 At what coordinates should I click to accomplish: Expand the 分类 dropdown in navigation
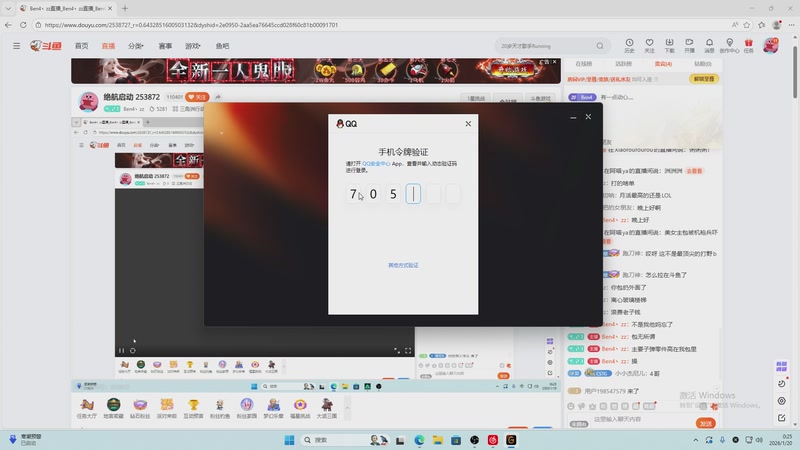pos(136,46)
